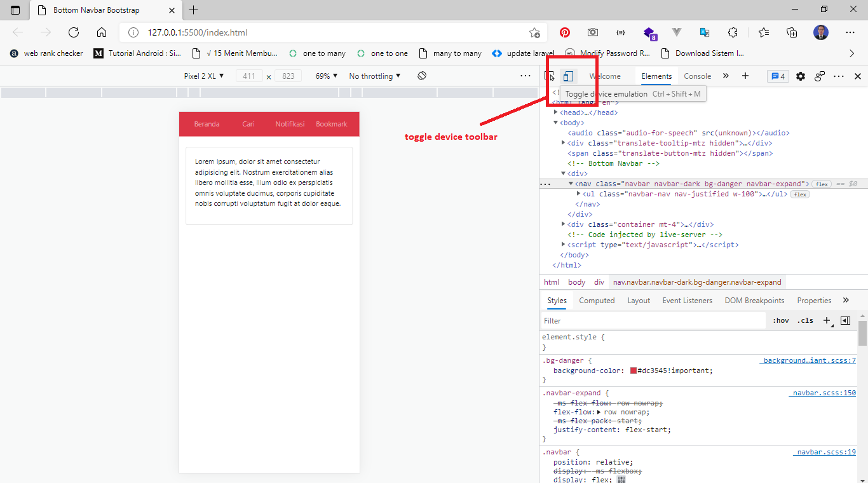Expand flex-flow shorthand triangle
Screen dimensions: 868x483
(x=600, y=412)
